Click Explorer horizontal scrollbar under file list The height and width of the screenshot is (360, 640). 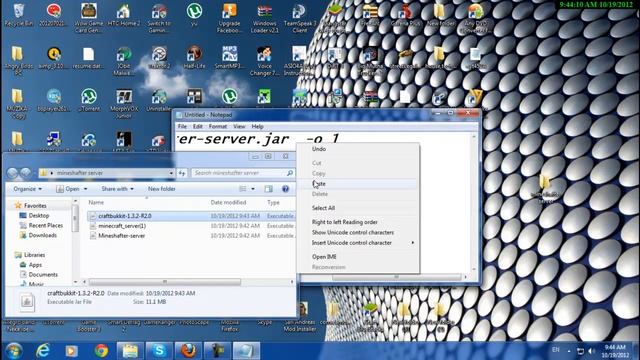point(165,282)
